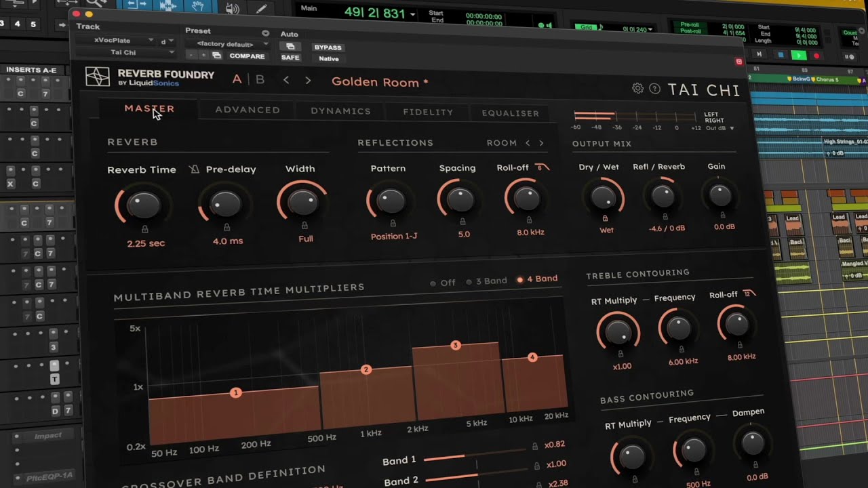Image resolution: width=868 pixels, height=488 pixels.
Task: Select 4 Band multiband mode
Action: coord(538,279)
